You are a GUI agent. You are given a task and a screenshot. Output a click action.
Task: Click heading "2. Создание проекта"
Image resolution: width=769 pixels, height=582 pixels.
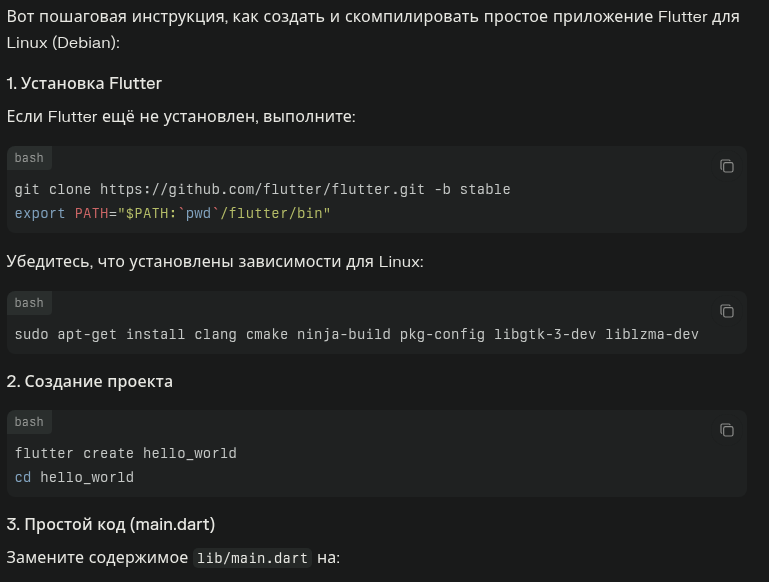[90, 381]
